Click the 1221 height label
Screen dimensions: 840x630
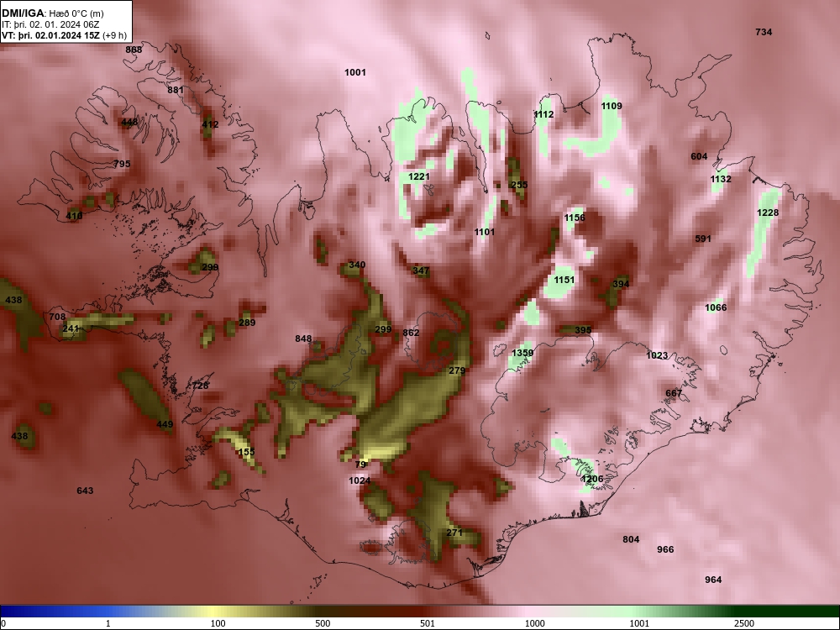419,176
